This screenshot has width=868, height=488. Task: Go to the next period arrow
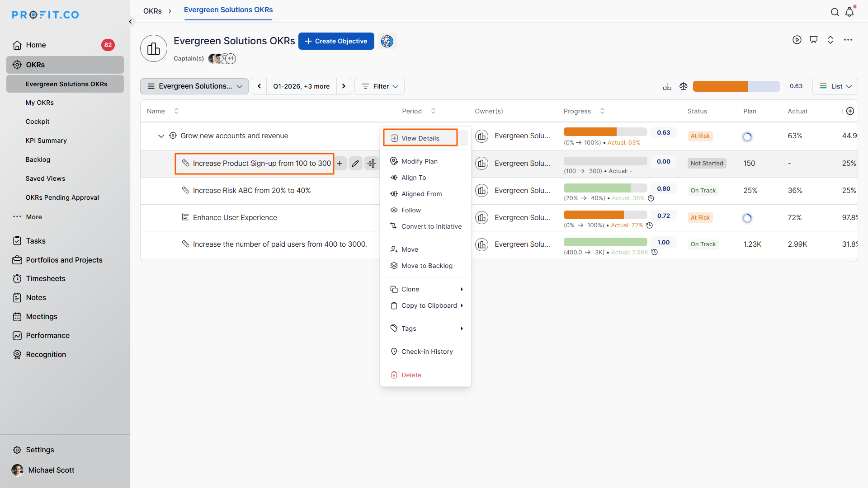click(344, 86)
